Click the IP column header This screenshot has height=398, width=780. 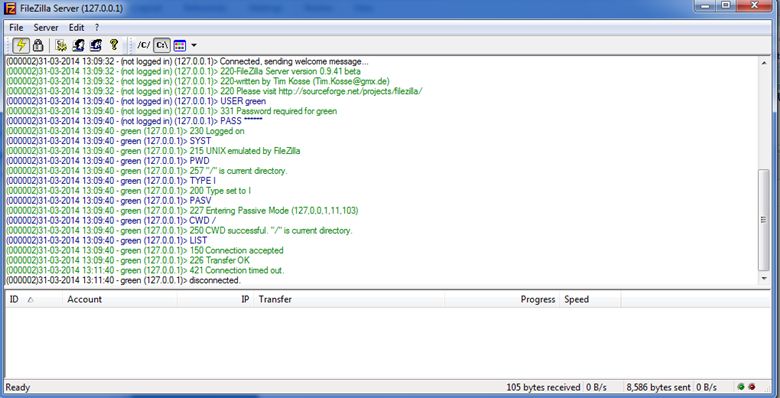[x=215, y=299]
